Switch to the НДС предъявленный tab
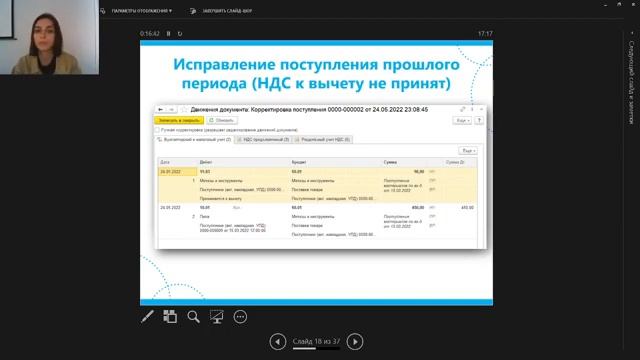The image size is (640, 360). click(x=264, y=140)
